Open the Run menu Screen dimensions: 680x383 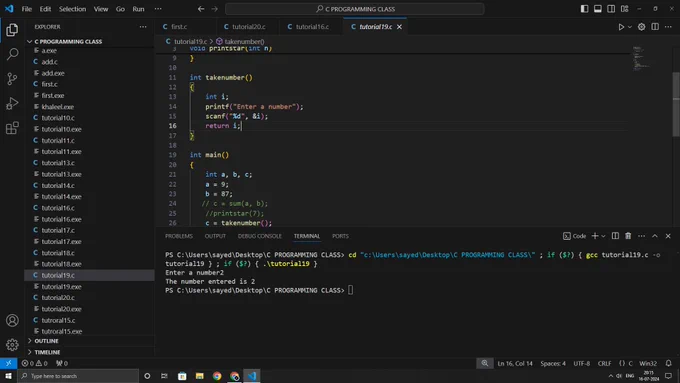(x=138, y=9)
